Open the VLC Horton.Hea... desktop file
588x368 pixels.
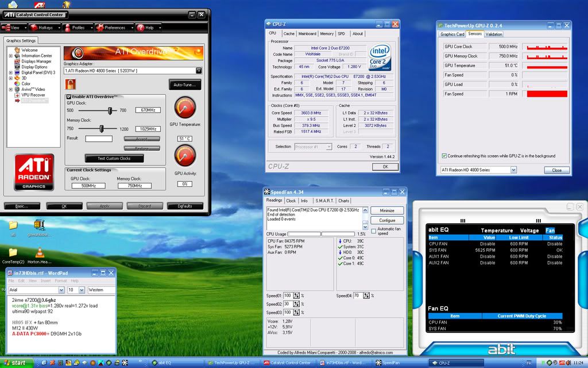click(x=40, y=253)
